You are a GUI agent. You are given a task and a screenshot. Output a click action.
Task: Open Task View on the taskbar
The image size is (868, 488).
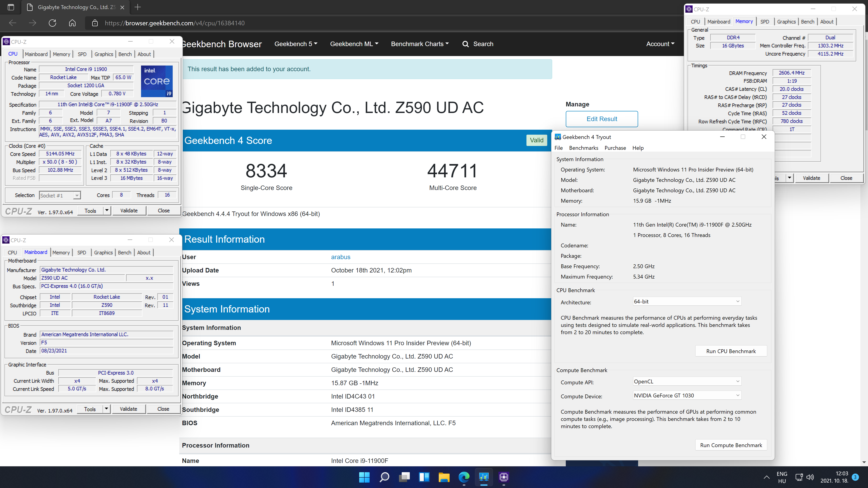[x=404, y=477]
